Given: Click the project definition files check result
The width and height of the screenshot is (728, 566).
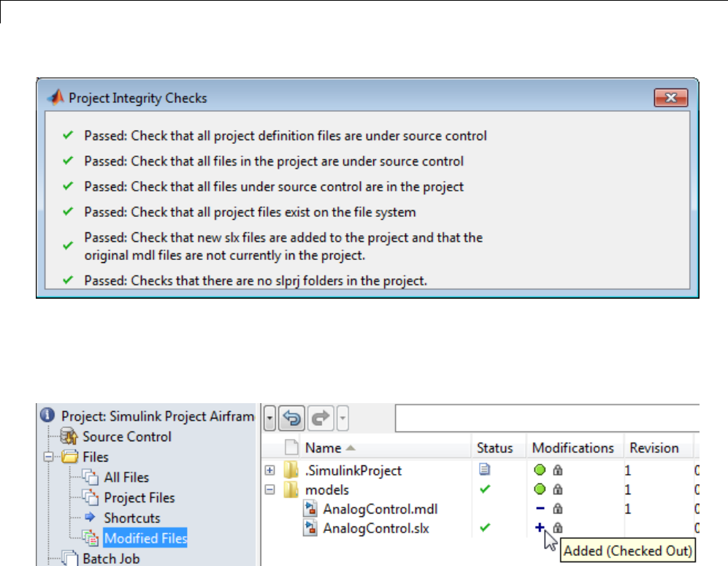Looking at the screenshot, I should 285,136.
